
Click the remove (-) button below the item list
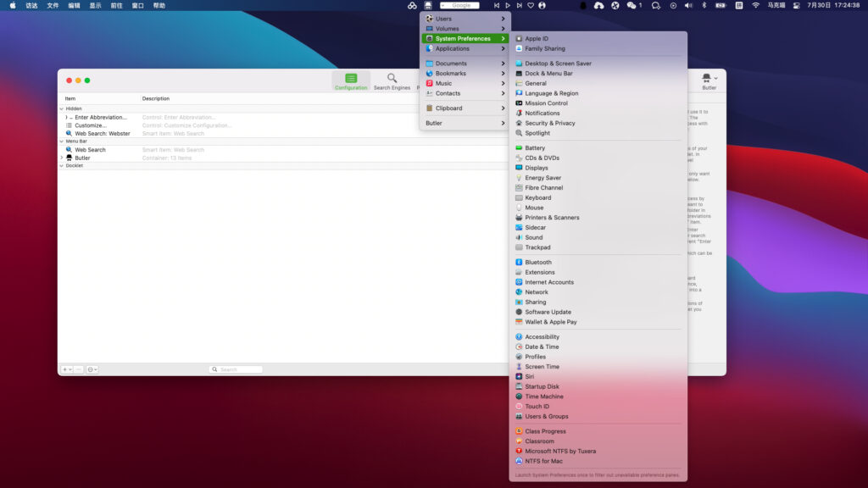coord(78,369)
